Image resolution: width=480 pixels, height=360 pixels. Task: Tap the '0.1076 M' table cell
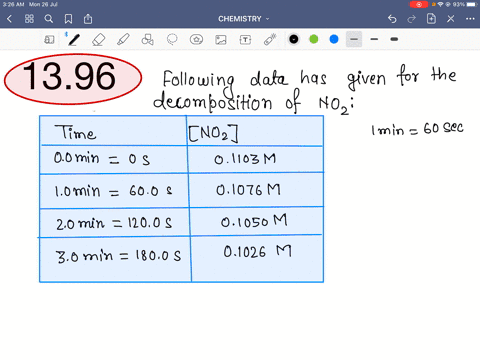click(248, 190)
